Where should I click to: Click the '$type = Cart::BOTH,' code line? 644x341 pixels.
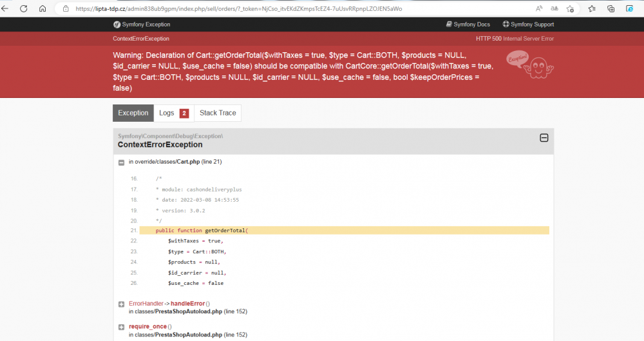(x=197, y=251)
